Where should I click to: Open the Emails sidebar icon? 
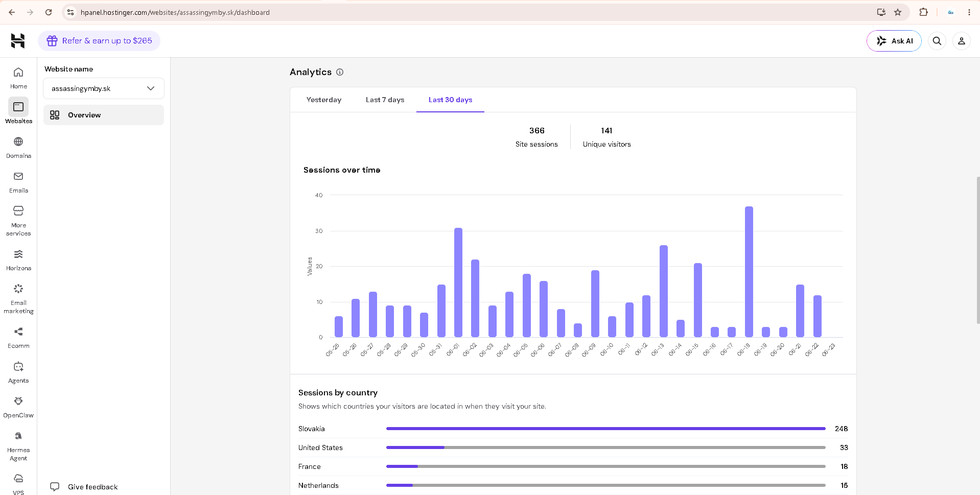18,182
